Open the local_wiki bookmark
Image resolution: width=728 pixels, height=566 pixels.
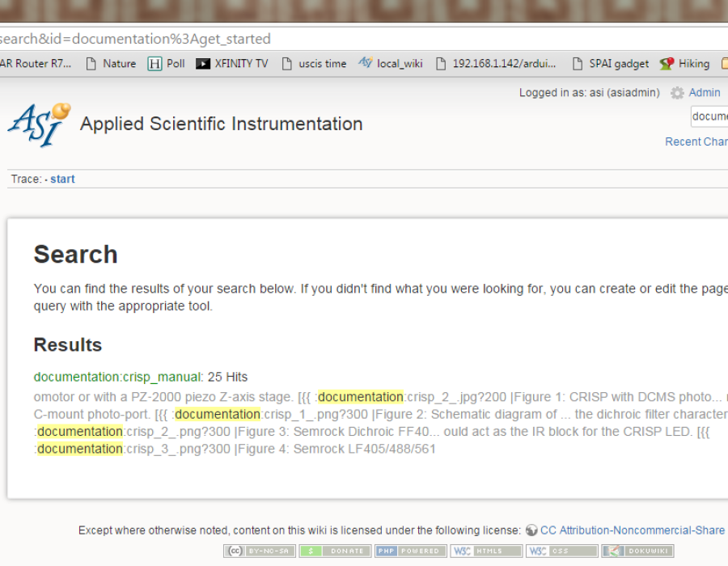click(x=390, y=63)
